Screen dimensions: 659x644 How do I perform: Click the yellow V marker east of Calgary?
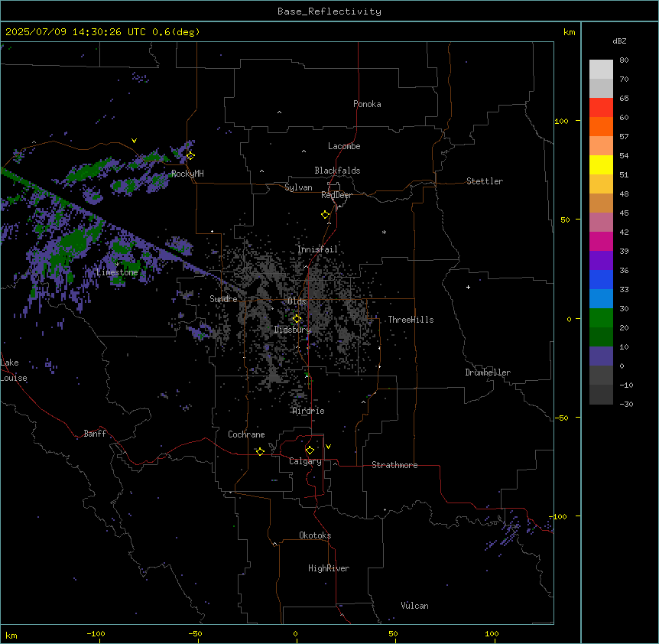[x=328, y=447]
